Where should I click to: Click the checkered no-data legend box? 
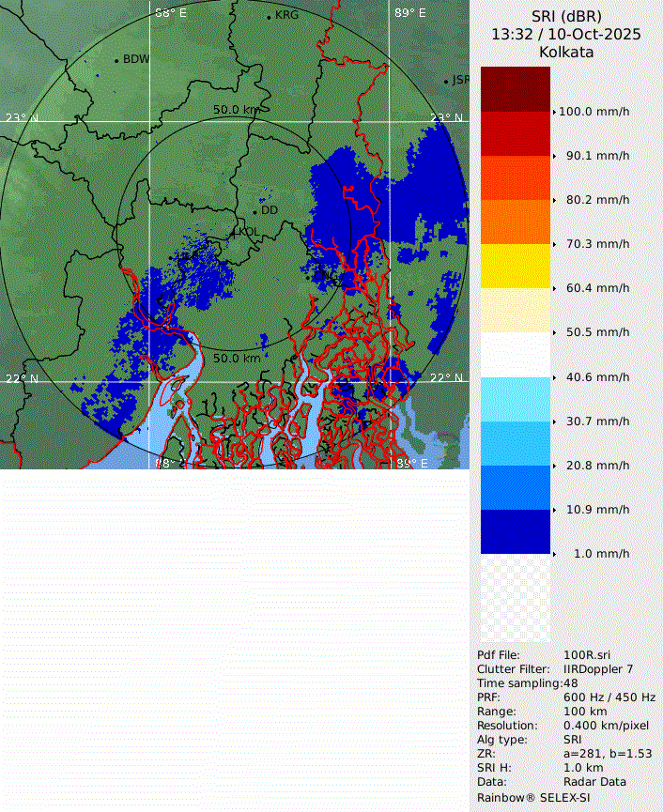tap(515, 598)
